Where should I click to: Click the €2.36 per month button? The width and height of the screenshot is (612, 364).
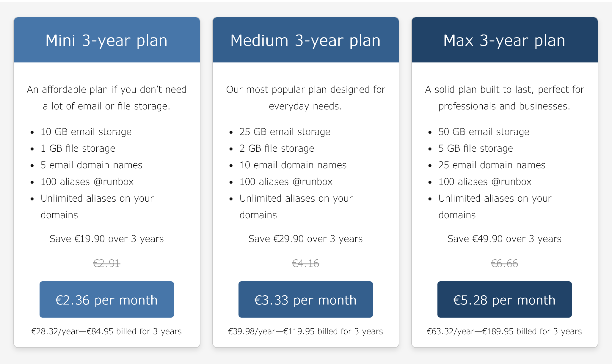click(106, 299)
